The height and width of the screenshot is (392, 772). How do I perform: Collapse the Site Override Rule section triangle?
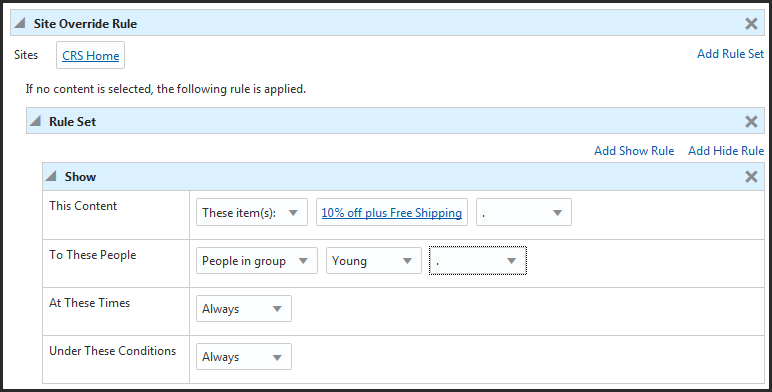click(x=20, y=23)
